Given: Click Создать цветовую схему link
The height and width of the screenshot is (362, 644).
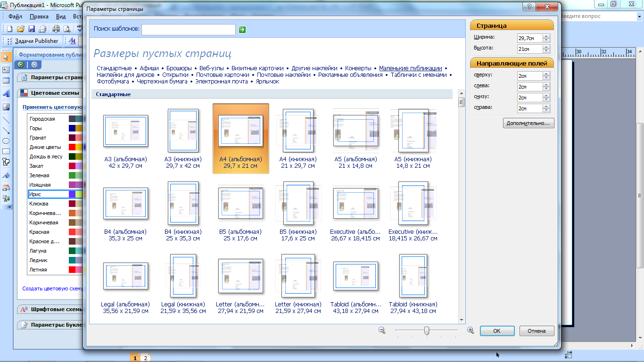Looking at the screenshot, I should tap(53, 288).
